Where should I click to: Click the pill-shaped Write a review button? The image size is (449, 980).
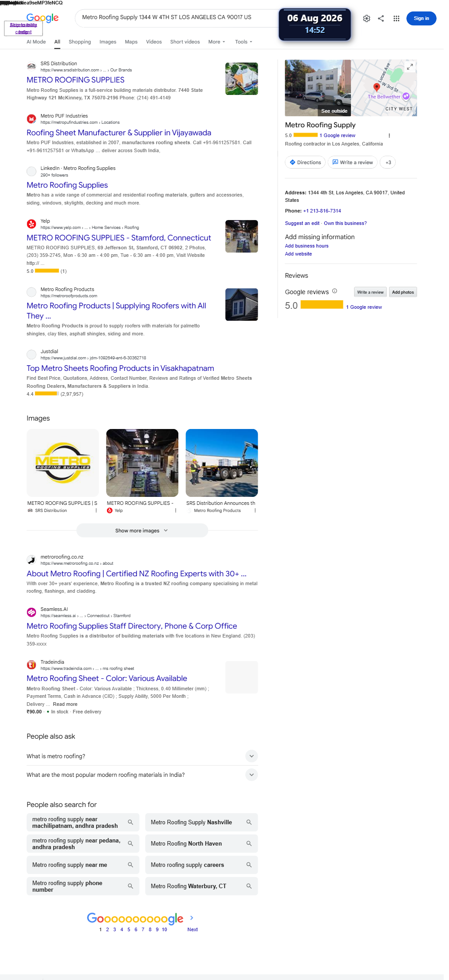[353, 163]
